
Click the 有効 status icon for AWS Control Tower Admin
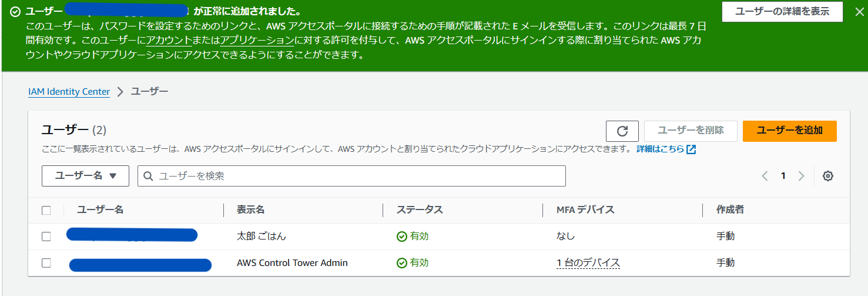(x=402, y=263)
